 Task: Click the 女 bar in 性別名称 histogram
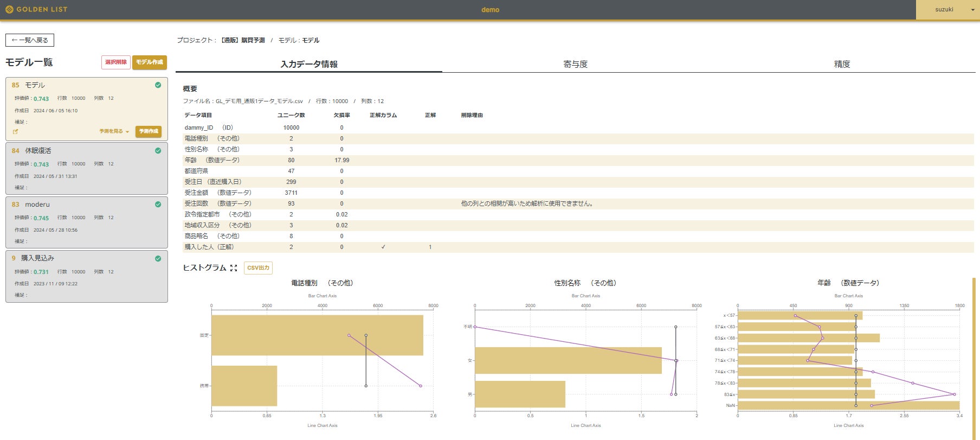pos(568,360)
